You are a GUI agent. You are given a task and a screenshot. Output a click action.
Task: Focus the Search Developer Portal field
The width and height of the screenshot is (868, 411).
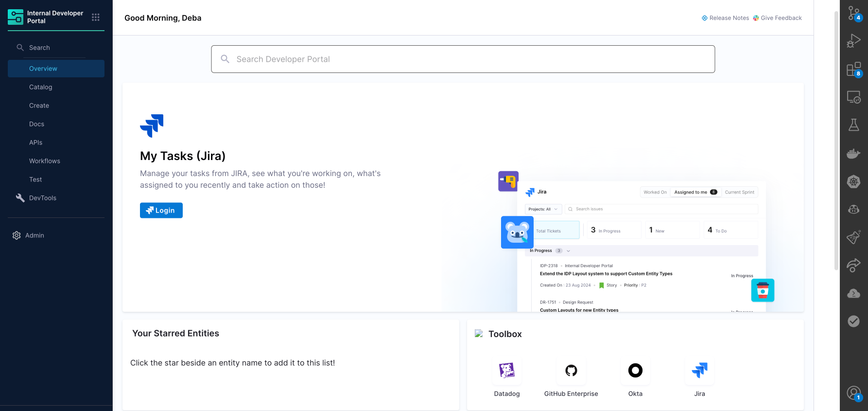point(463,59)
